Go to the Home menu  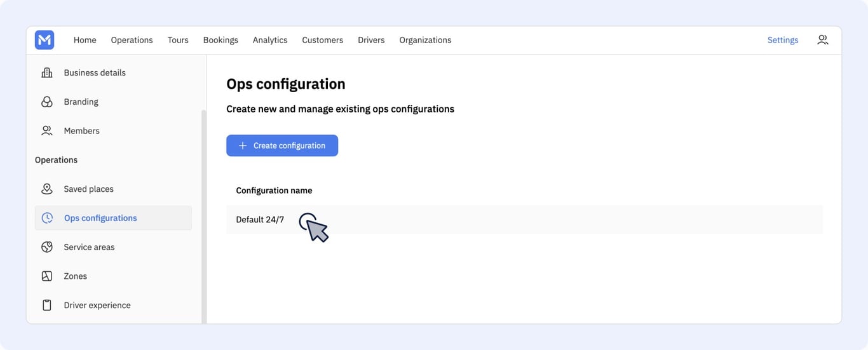85,40
